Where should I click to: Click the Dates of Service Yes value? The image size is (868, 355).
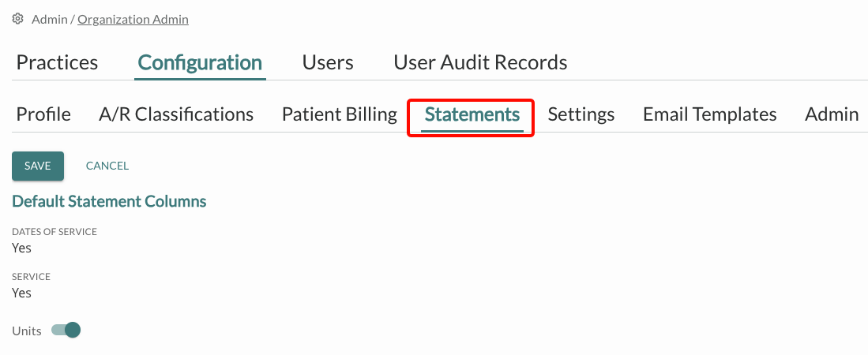coord(22,248)
